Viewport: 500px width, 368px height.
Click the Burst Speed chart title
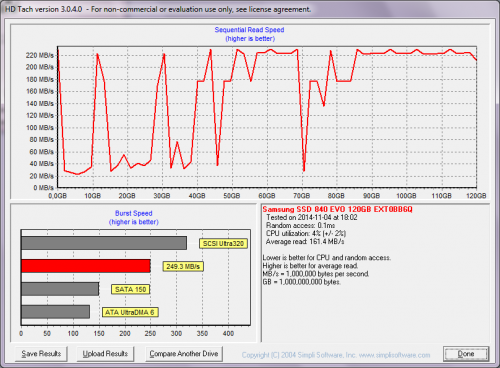[x=134, y=213]
